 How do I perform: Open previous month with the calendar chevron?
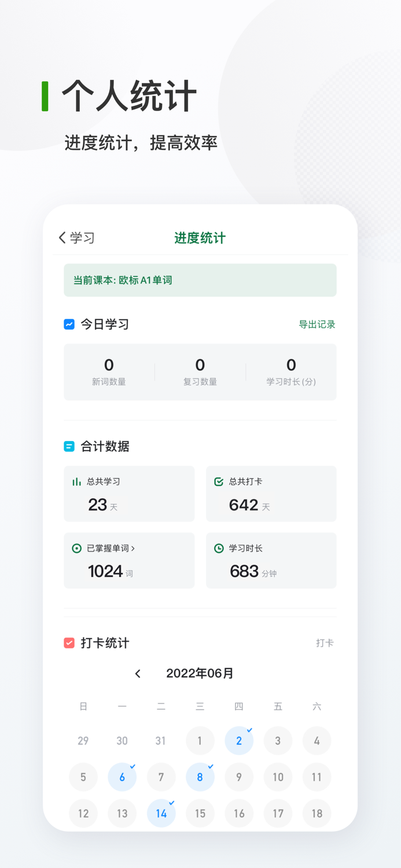click(x=138, y=674)
